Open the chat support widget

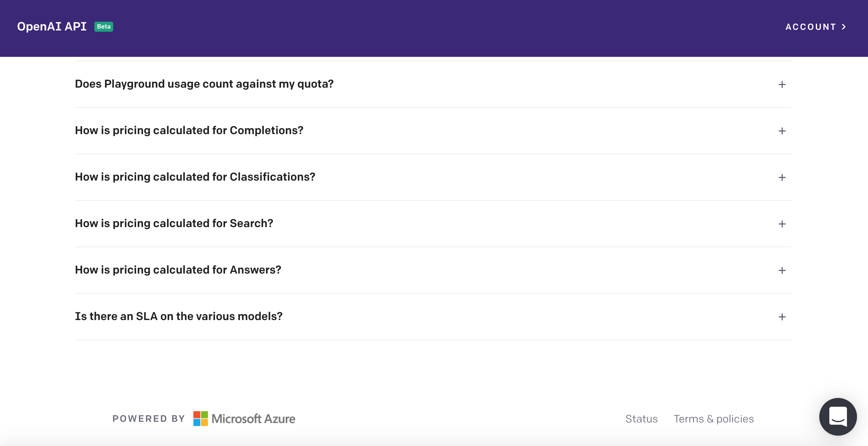click(x=838, y=416)
